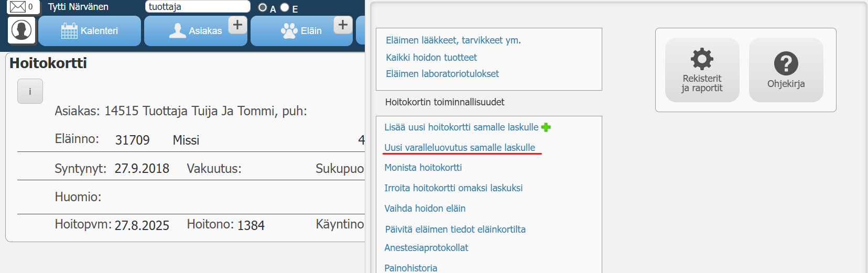The image size is (868, 273).
Task: Select Monista hoitokortti option
Action: coord(423,168)
